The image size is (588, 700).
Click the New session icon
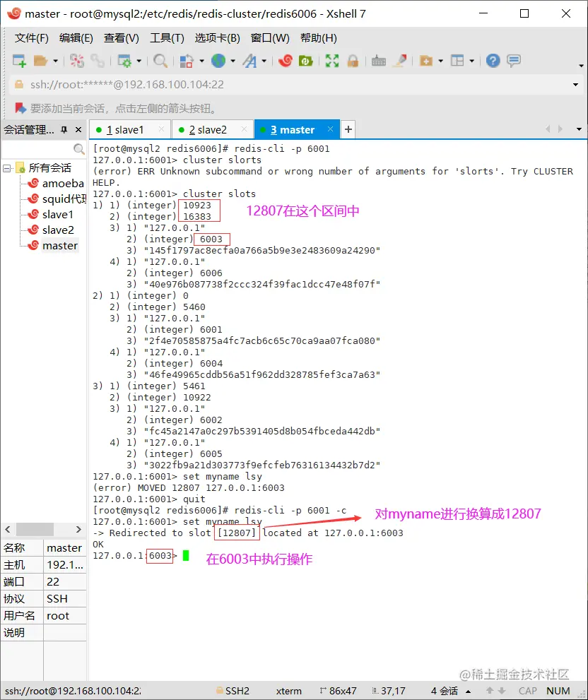pos(19,61)
